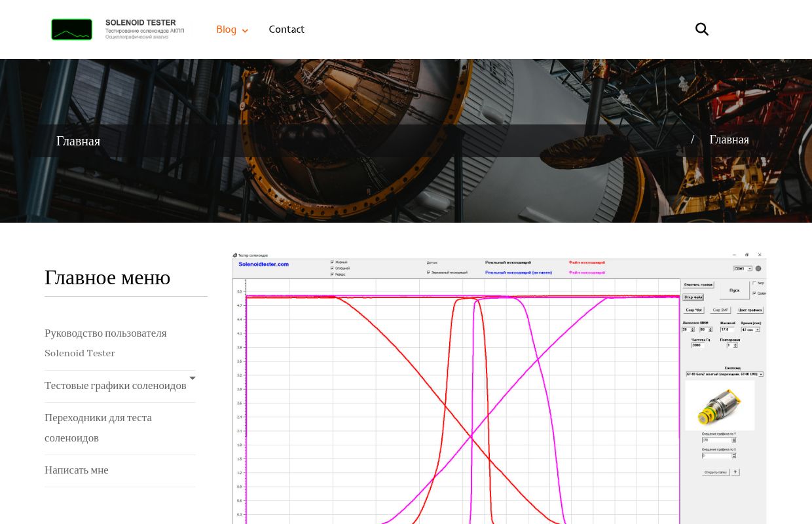The height and width of the screenshot is (524, 812).
Task: Click the yellow solenoid valve picture
Action: click(x=720, y=405)
